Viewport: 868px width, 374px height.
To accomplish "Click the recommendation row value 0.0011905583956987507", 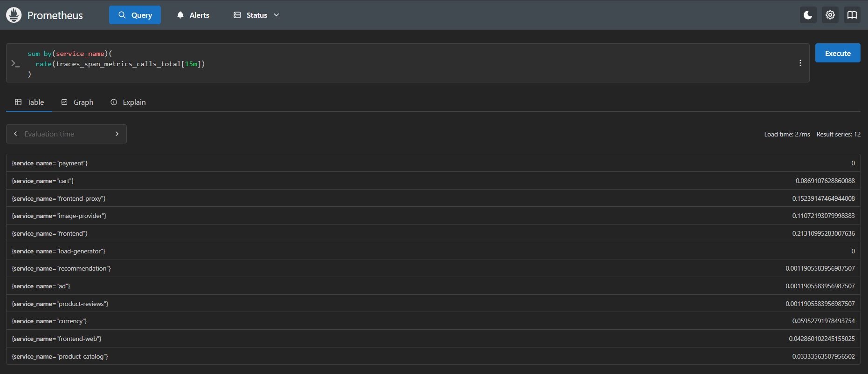I will point(820,268).
